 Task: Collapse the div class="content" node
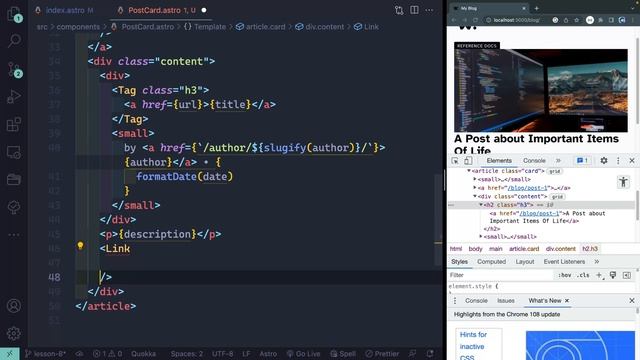pyautogui.click(x=475, y=196)
